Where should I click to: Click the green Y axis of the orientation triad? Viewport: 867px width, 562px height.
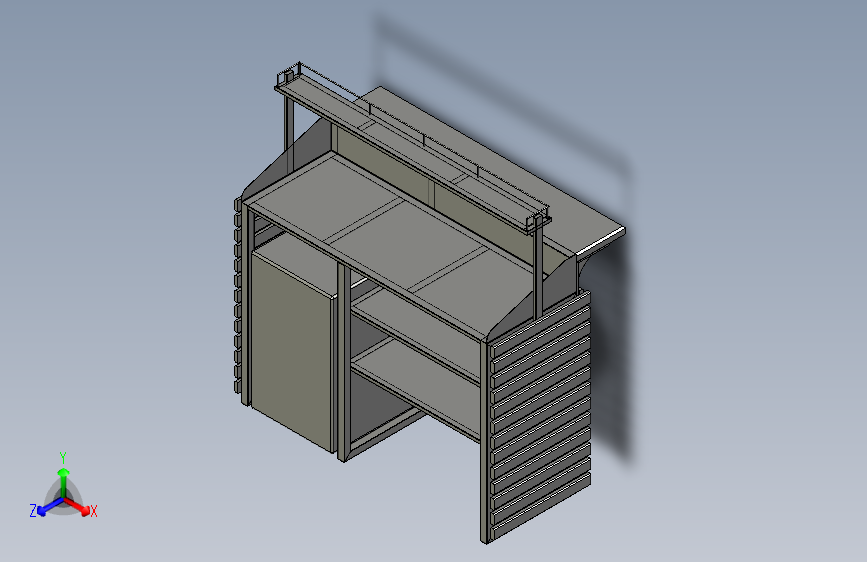(x=64, y=483)
